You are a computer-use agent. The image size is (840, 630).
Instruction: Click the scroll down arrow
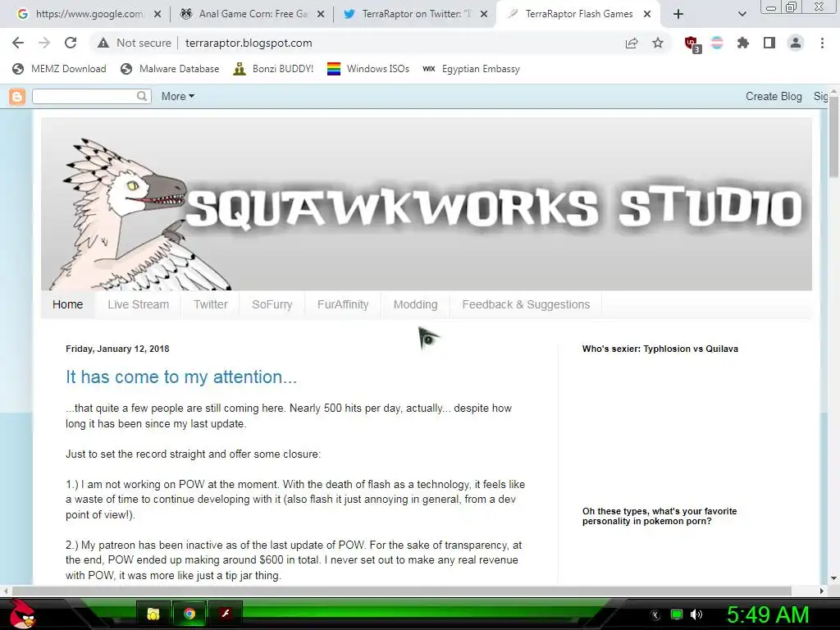833,578
